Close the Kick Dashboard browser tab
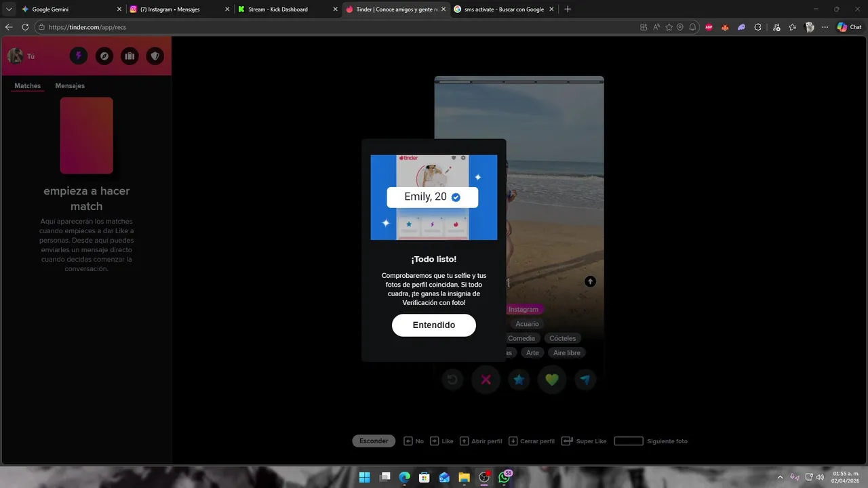Screen dimensions: 868x488 tap(336, 9)
